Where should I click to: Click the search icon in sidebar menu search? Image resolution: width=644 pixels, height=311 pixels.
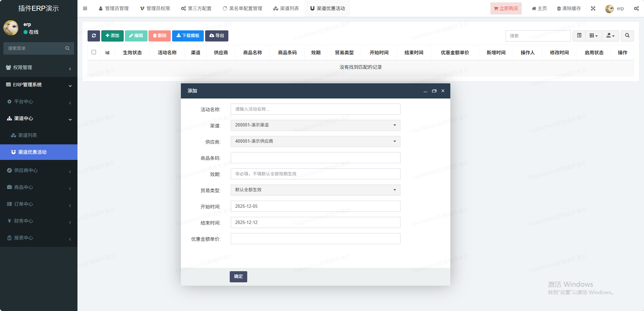tap(67, 48)
